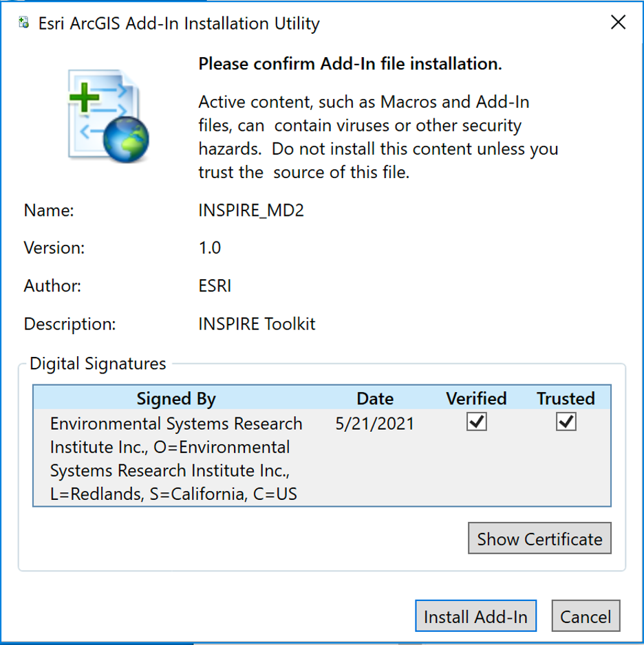Select the Signed By column header
Screen dimensions: 644x645
click(x=176, y=398)
